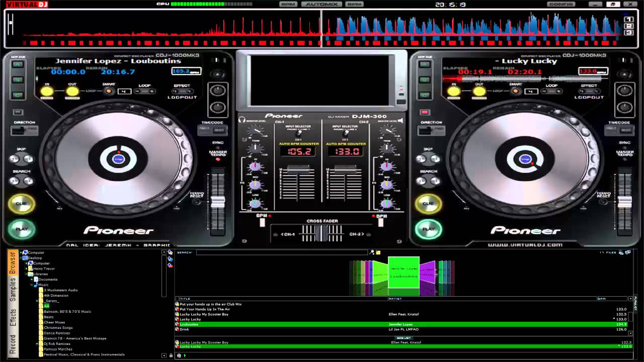Search backward on left deck
The height and width of the screenshot is (362, 644).
click(15, 181)
